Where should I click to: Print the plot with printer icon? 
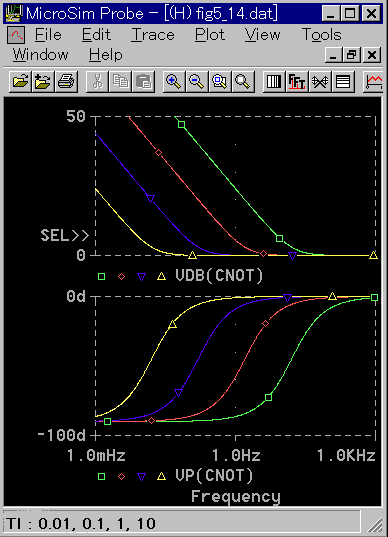[66, 82]
